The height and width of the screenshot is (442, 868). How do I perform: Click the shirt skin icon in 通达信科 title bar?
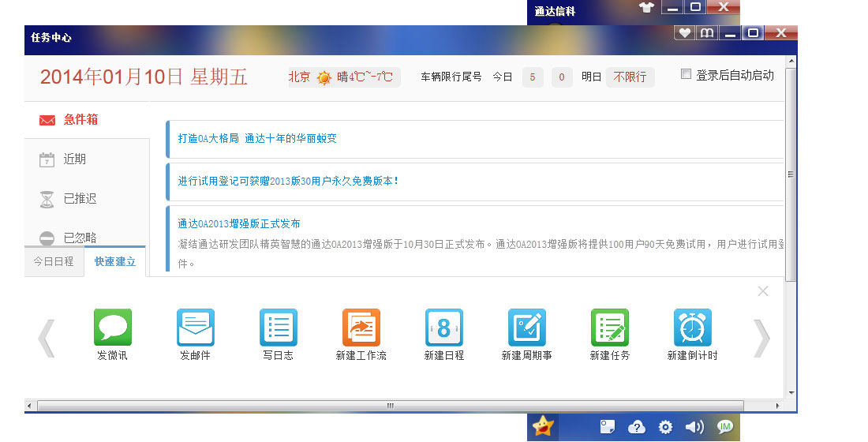[647, 8]
